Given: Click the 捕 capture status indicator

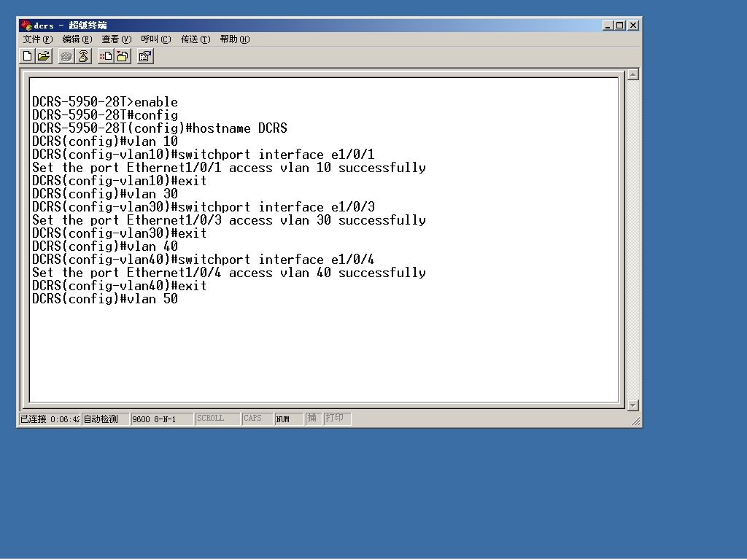Looking at the screenshot, I should point(313,419).
